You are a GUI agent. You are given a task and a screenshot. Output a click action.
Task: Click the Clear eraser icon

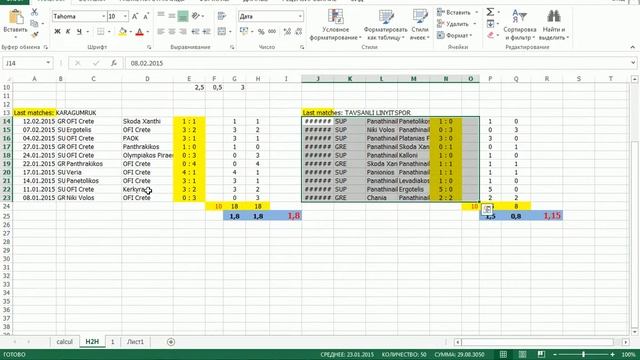point(490,35)
